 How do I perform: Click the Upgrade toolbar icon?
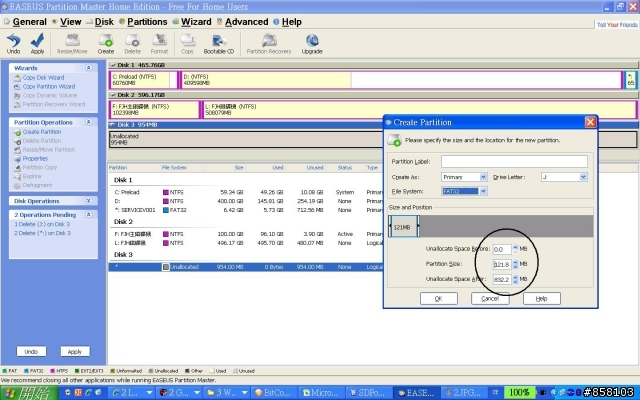(x=312, y=44)
